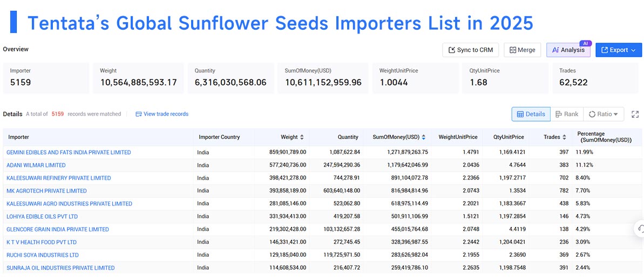The height and width of the screenshot is (280, 644).
Task: Open GLENCORE GRAIN INDIA PRIVATE LIMITED
Action: (58, 229)
